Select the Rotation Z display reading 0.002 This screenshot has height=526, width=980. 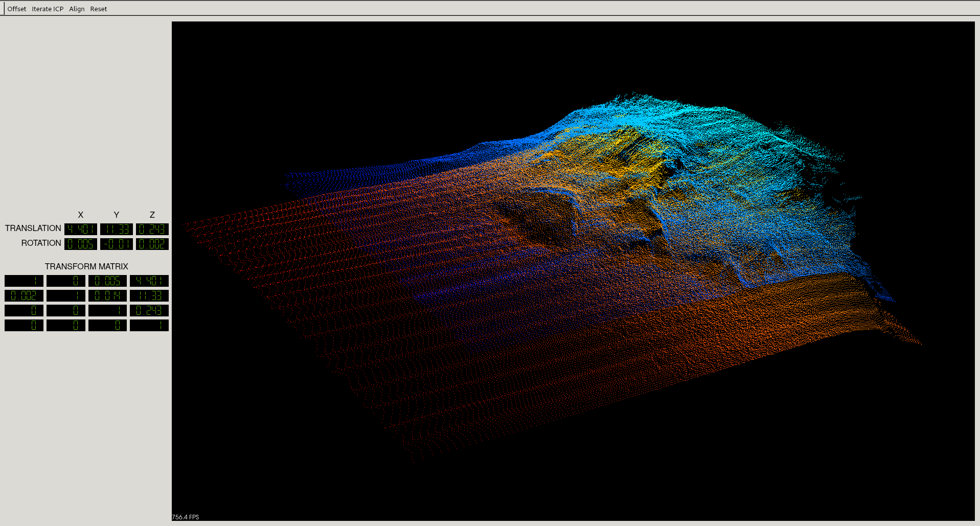tap(152, 244)
